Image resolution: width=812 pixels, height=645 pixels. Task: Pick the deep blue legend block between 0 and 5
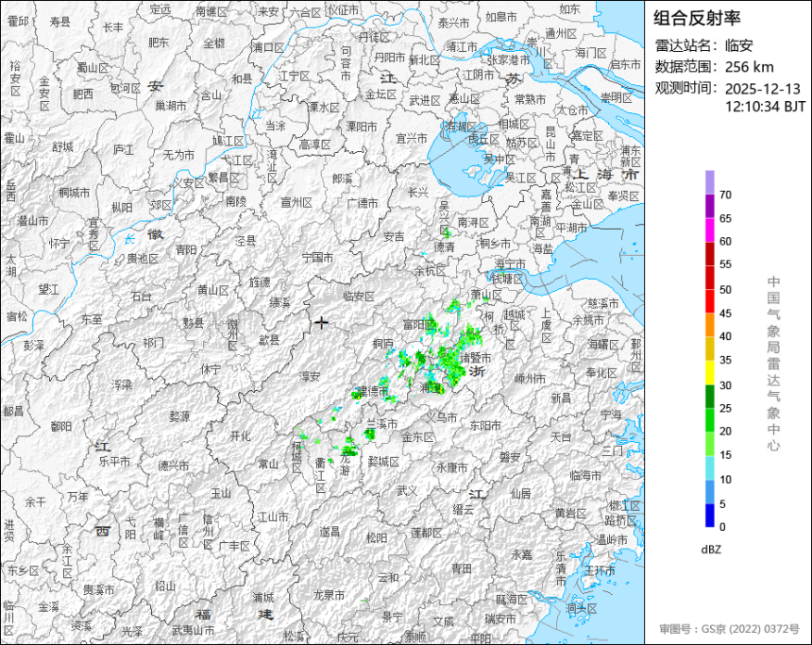(709, 516)
